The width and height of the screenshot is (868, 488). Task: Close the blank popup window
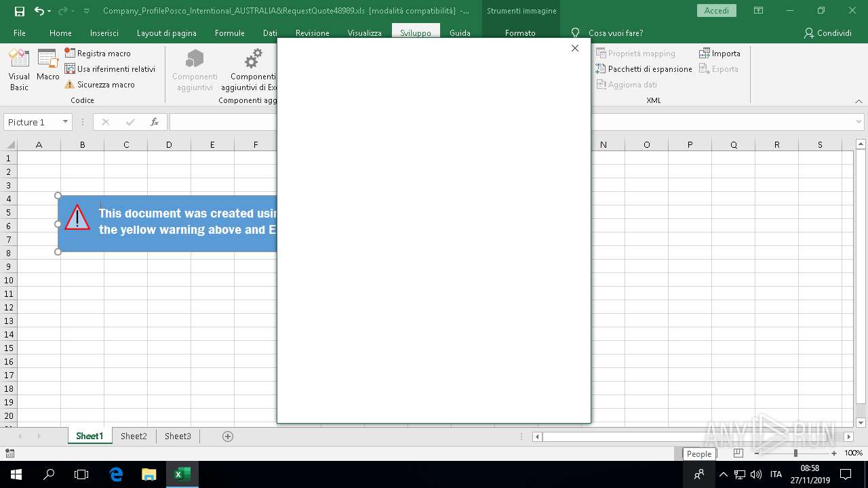coord(575,48)
